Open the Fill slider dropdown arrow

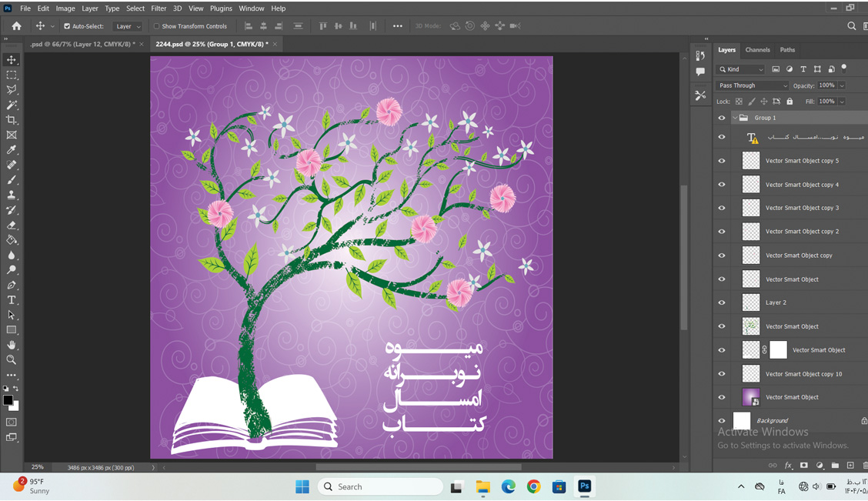coord(842,102)
